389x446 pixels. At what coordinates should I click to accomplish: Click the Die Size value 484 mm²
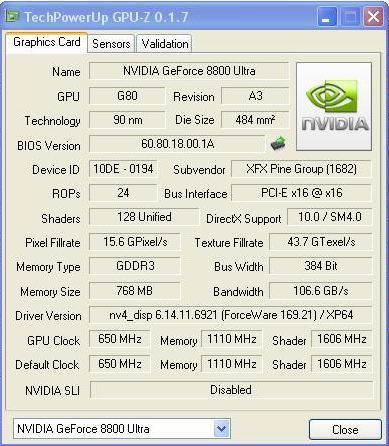click(255, 120)
